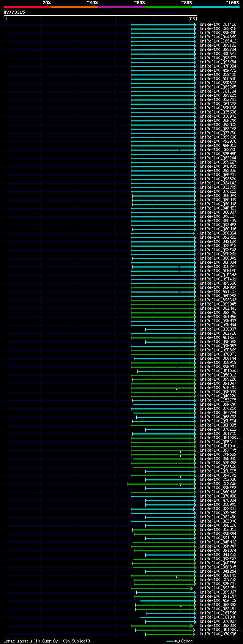Select label UniRef100_Q39435

click(218, 74)
